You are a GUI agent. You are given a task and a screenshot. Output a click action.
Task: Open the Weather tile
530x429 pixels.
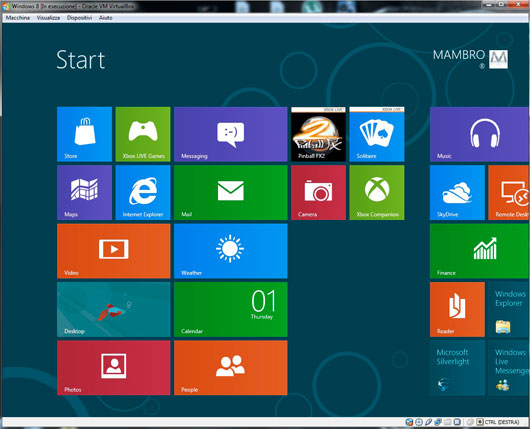pos(231,251)
